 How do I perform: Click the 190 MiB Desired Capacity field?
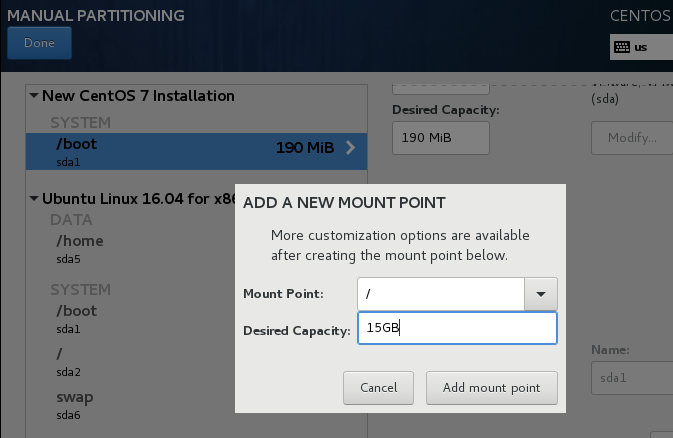(441, 138)
